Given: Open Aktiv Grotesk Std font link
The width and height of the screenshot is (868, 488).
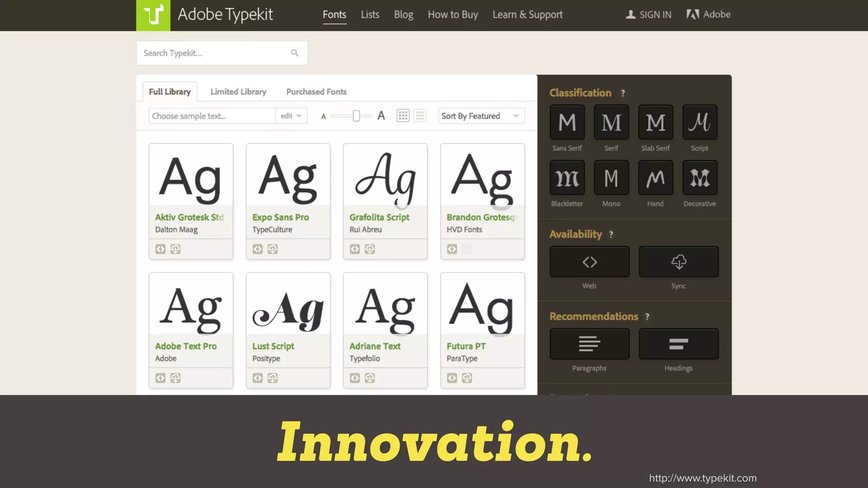Looking at the screenshot, I should 189,217.
